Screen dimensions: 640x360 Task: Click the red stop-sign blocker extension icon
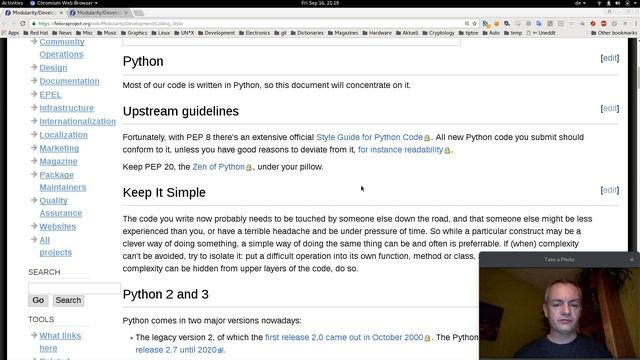604,24
